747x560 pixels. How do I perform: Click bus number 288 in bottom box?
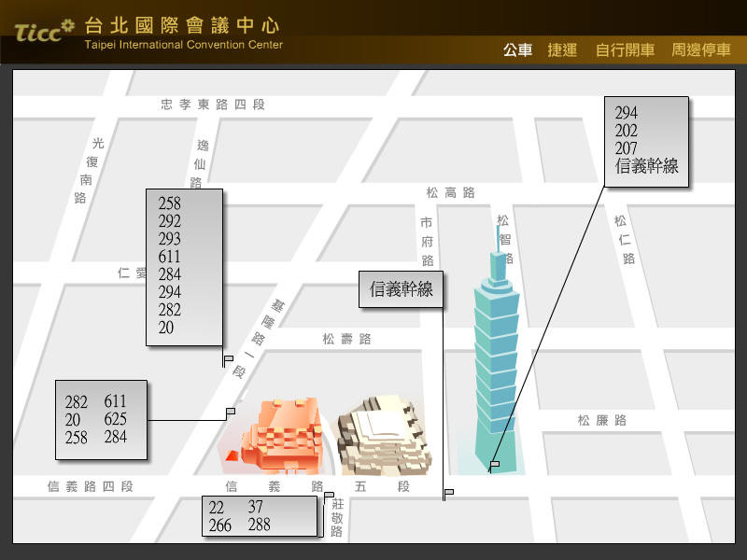pyautogui.click(x=260, y=525)
